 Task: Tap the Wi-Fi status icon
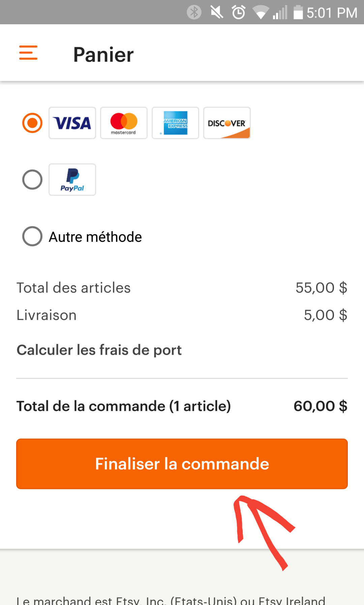[260, 13]
